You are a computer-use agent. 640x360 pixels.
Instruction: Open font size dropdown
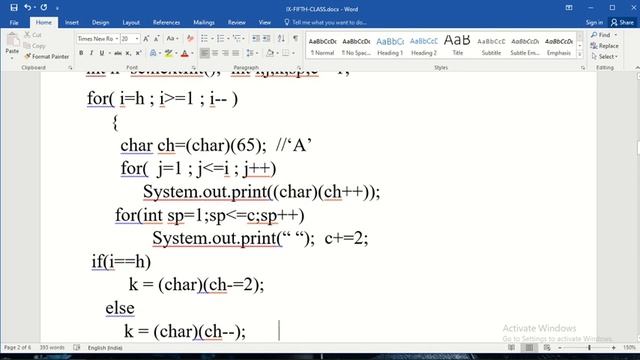137,39
